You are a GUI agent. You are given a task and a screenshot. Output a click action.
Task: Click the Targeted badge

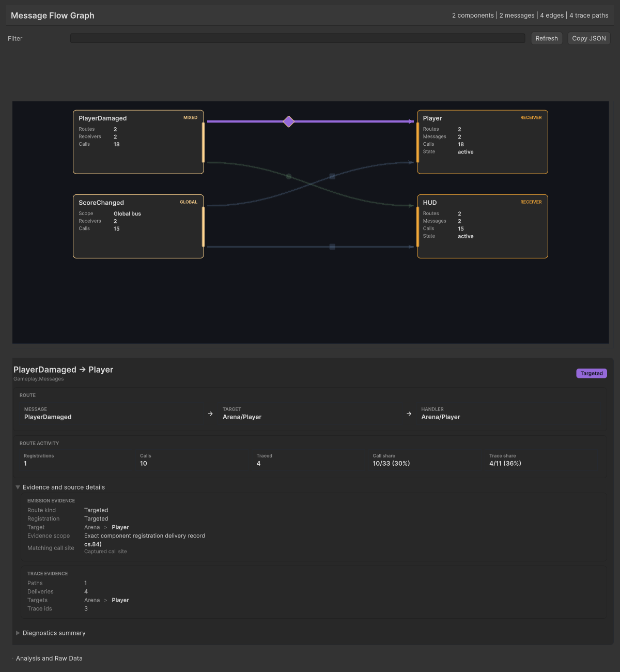click(x=592, y=373)
